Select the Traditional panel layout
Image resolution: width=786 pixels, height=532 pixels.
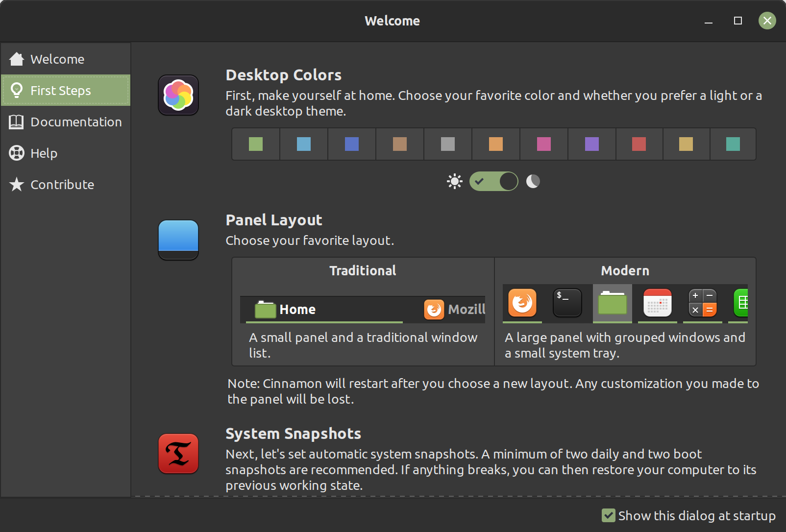point(363,311)
